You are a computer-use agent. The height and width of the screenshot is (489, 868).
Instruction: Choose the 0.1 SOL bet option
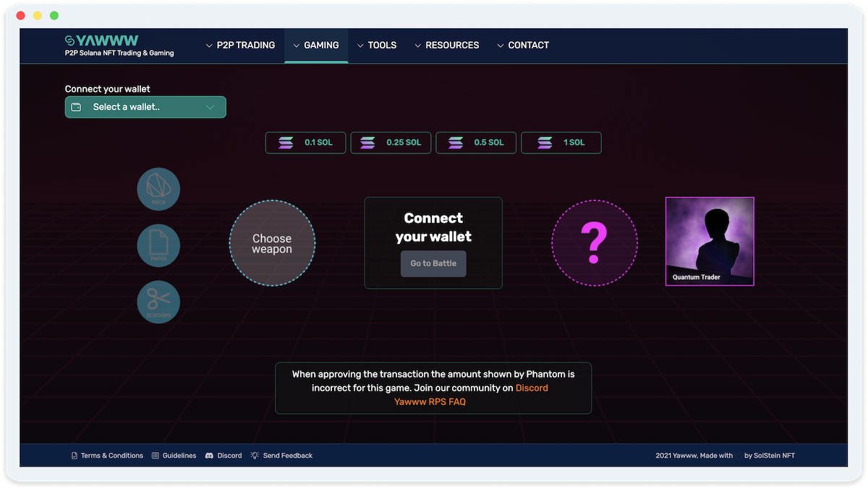305,143
